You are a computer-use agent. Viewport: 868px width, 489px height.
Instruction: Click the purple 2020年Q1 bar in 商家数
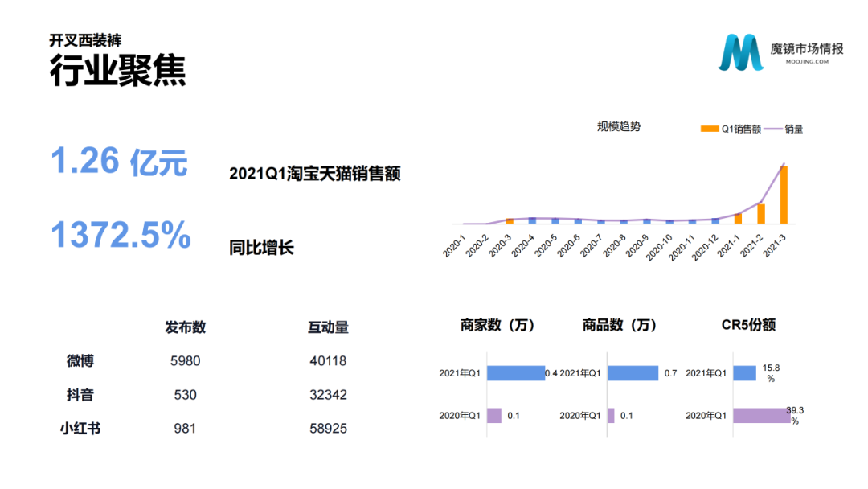[494, 415]
